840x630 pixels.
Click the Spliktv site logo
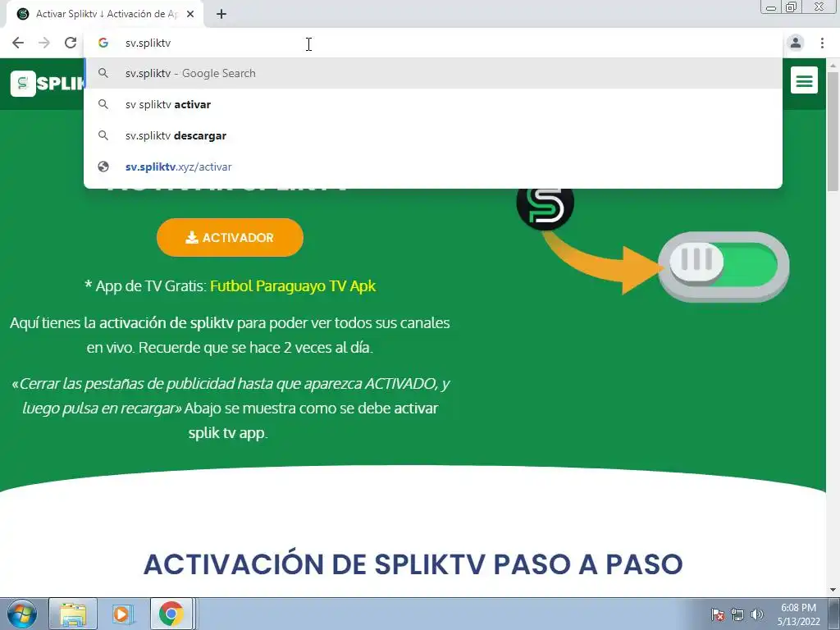(x=48, y=84)
